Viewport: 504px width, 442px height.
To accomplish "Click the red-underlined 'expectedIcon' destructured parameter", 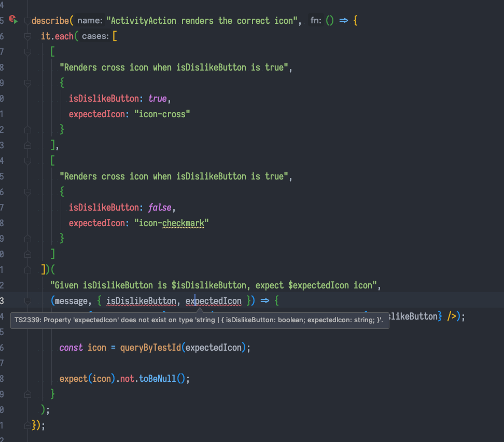I will point(214,301).
